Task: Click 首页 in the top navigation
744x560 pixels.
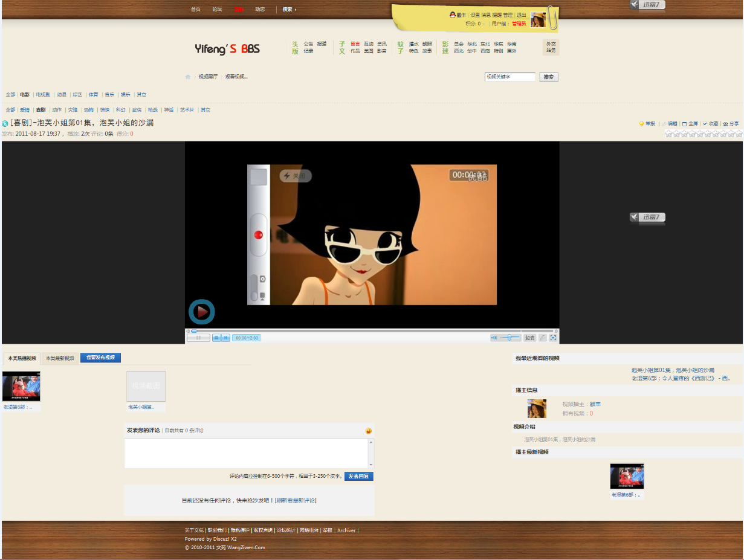Action: pyautogui.click(x=195, y=10)
